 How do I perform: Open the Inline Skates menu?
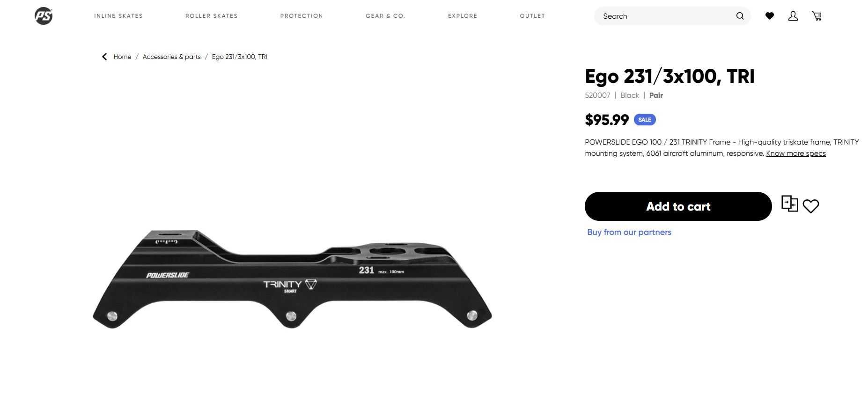tap(118, 16)
